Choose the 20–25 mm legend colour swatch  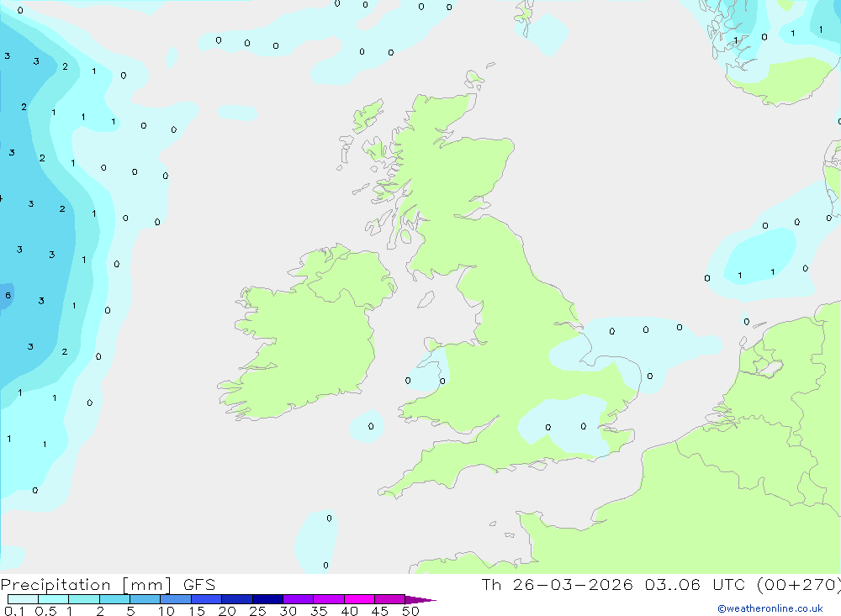coord(237,599)
